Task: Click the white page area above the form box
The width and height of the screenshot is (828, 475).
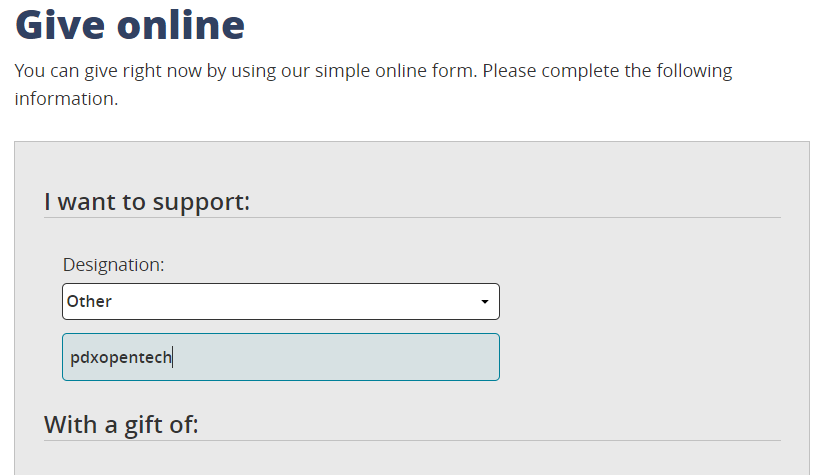Action: (412, 126)
